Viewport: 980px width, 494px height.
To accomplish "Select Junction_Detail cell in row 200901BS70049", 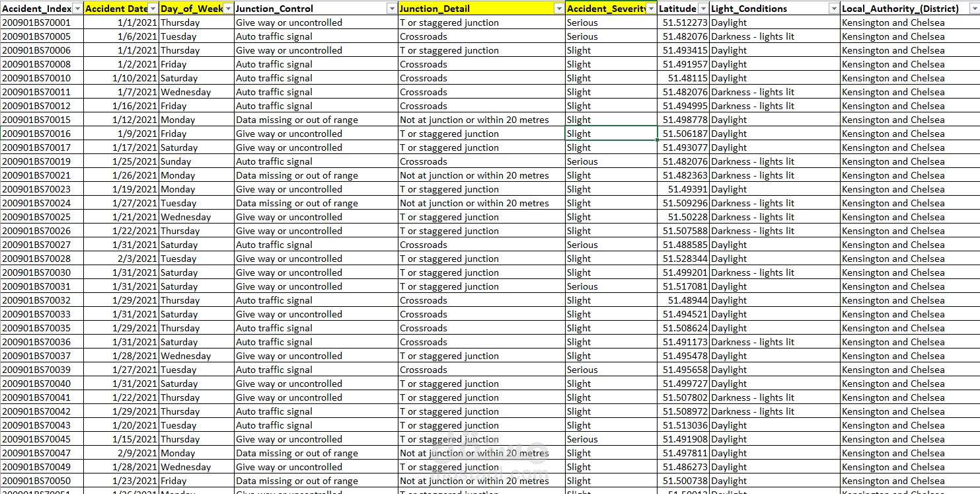I will click(x=481, y=467).
